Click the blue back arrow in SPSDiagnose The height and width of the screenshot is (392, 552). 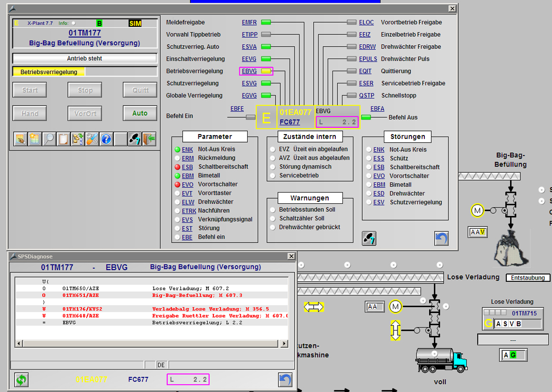click(x=285, y=379)
